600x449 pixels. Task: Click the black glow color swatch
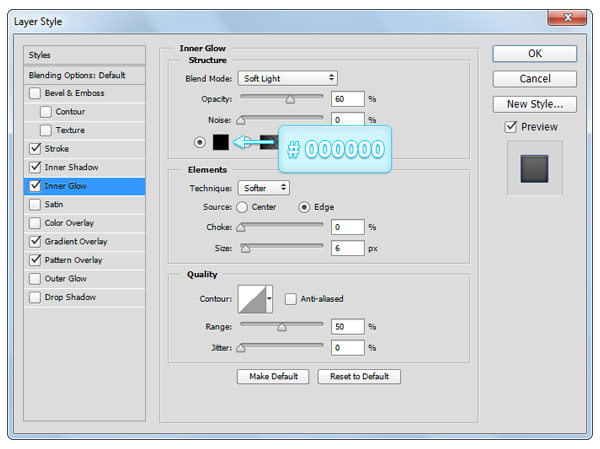point(221,142)
